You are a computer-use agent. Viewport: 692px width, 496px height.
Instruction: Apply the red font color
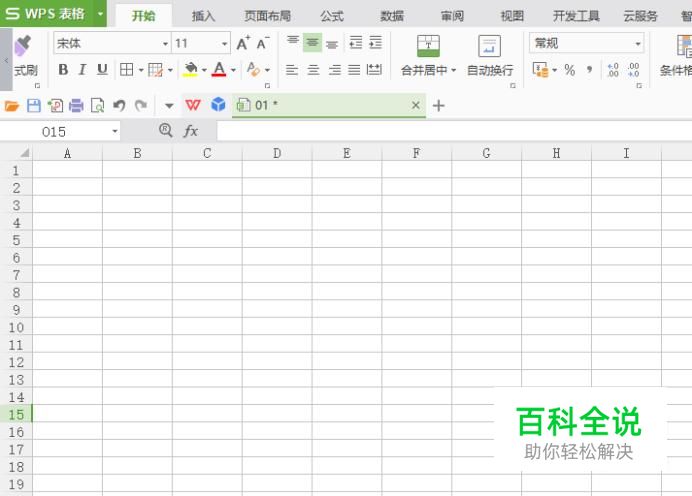pyautogui.click(x=219, y=69)
